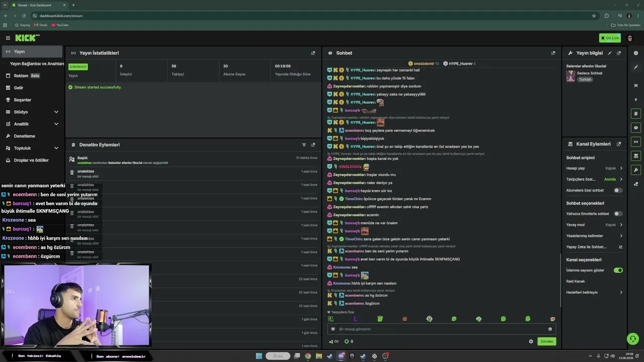Open Yayın Bağlantısı ve Anahtarı page
This screenshot has height=362, width=644.
point(36,64)
